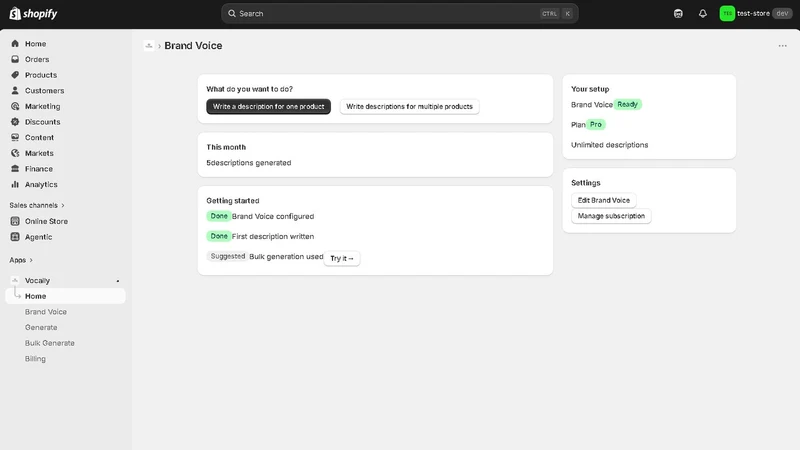Click the test-store avatar
The height and width of the screenshot is (450, 800).
(x=727, y=14)
